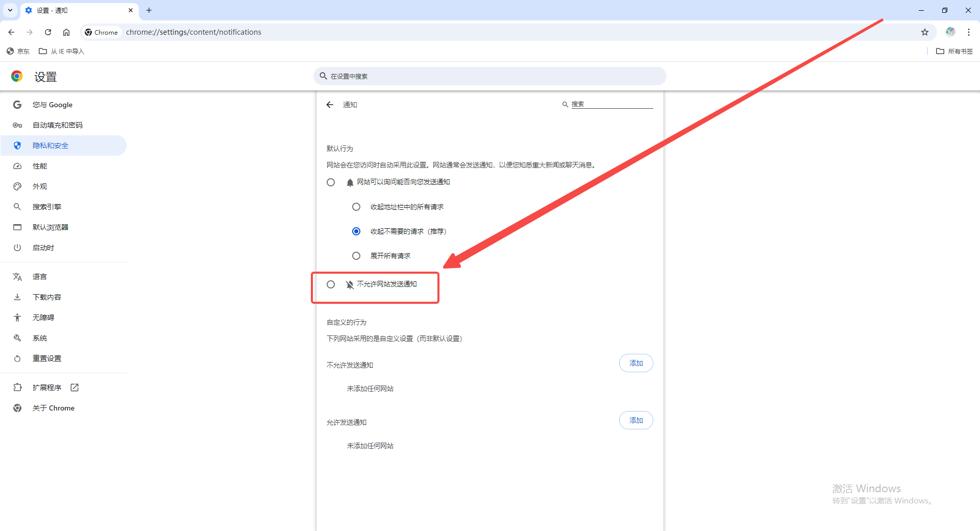Open 关于 Chrome page
Viewport: 980px width, 531px height.
(63, 408)
